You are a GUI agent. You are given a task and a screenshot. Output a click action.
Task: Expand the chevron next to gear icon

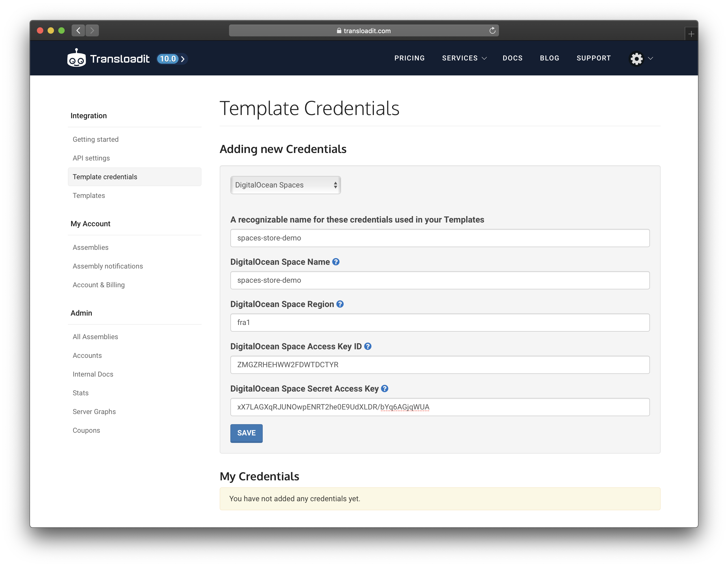click(650, 58)
